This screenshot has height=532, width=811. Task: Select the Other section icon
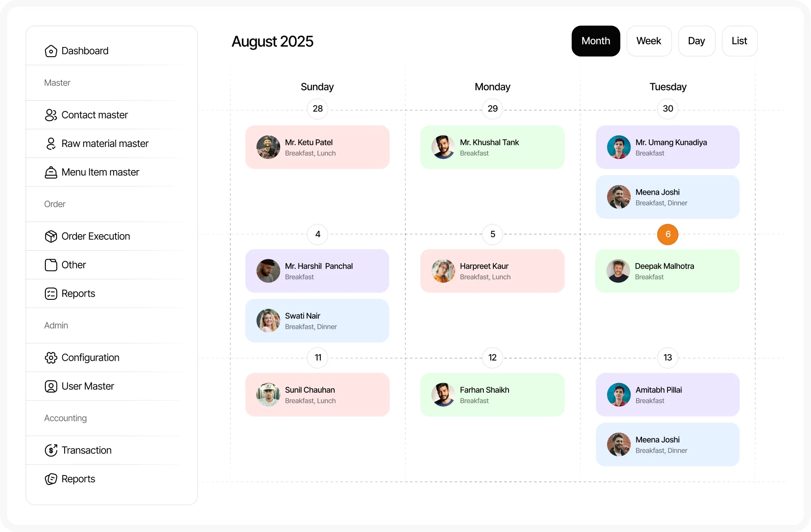[x=51, y=265]
